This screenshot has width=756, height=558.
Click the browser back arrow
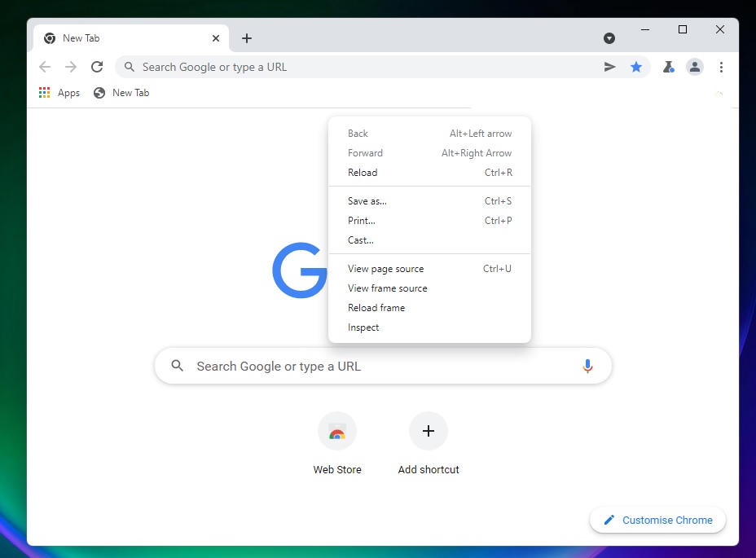[x=45, y=67]
